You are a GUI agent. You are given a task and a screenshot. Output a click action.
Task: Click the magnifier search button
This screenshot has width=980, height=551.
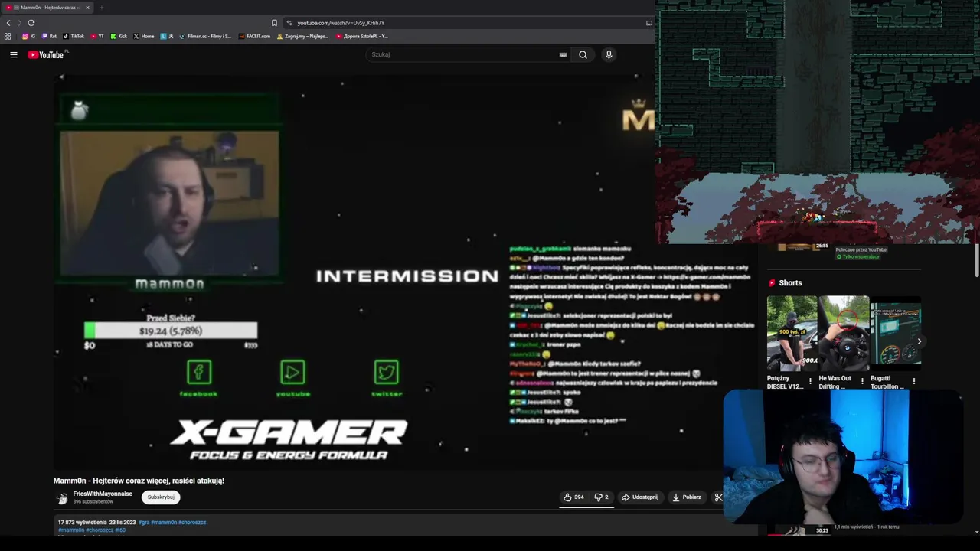pos(583,54)
